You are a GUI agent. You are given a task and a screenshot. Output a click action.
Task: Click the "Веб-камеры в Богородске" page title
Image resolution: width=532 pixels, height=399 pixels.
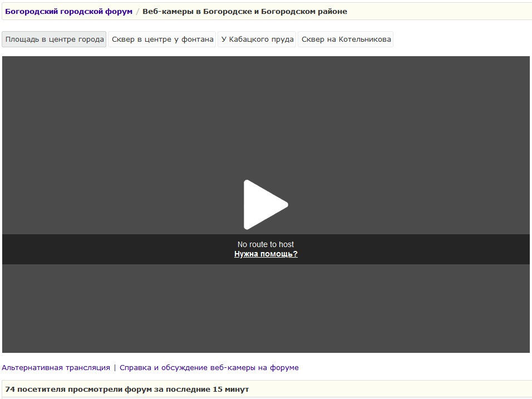tap(244, 12)
